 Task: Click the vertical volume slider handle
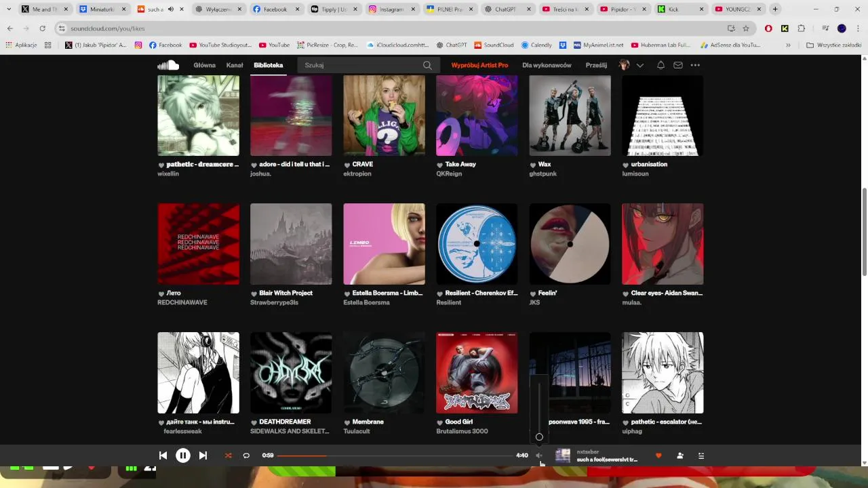[539, 437]
